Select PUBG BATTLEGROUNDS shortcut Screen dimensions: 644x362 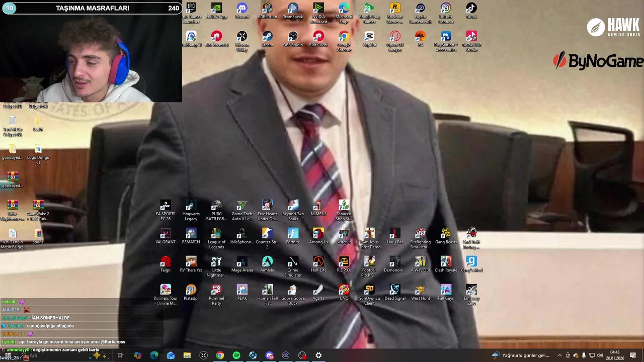coord(216,210)
